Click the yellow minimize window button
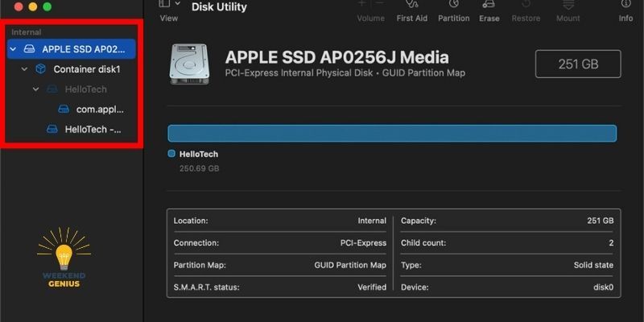The height and width of the screenshot is (322, 644). 33,6
